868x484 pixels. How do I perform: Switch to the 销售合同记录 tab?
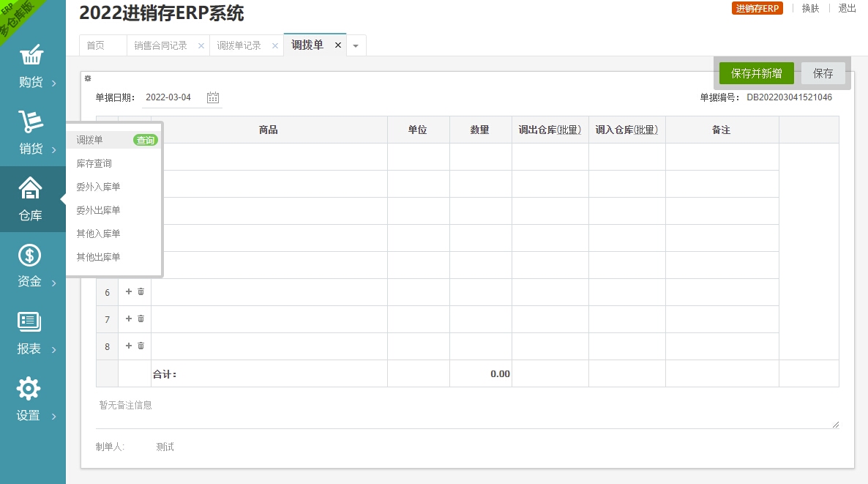click(x=161, y=45)
